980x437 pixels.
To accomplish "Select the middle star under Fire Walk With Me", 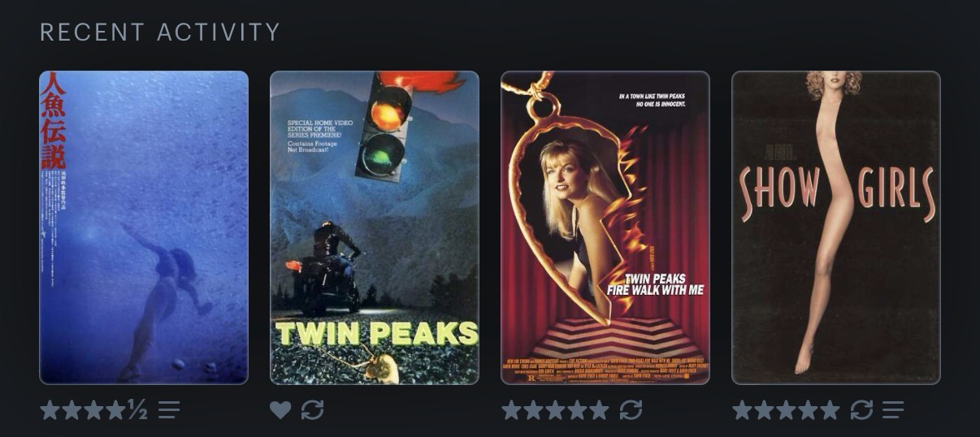I will point(555,410).
